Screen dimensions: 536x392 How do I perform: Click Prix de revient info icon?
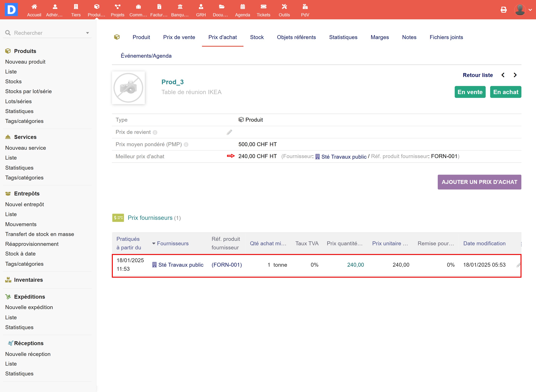click(155, 133)
